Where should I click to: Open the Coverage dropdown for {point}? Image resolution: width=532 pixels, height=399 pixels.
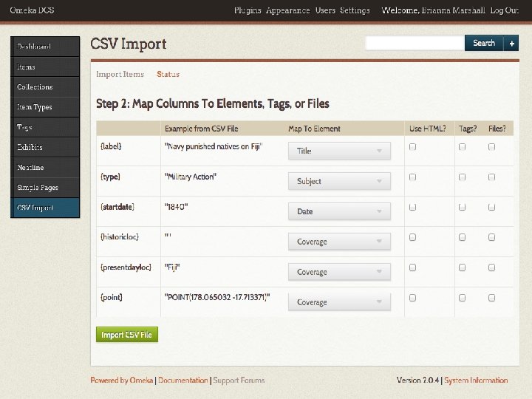pos(339,301)
